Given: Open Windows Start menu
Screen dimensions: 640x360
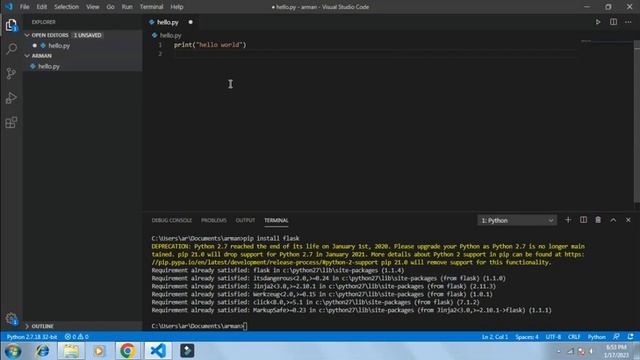Looking at the screenshot, I should point(13,351).
